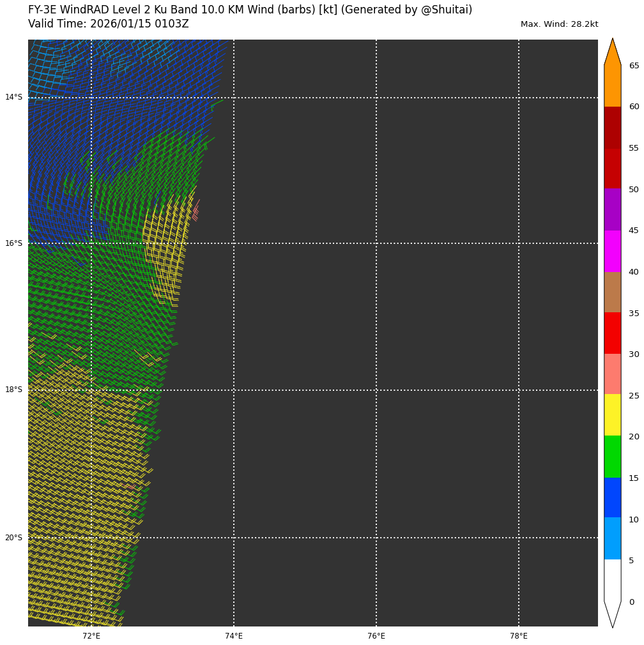Screen dimensions: 644x645
Task: Click the 16°S latitude axis label
Action: click(13, 243)
